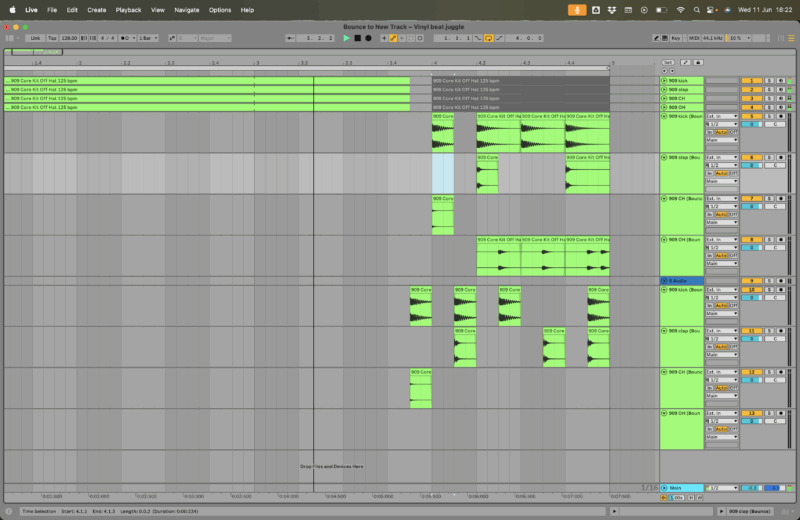Click the Tap tempo button

(52, 38)
